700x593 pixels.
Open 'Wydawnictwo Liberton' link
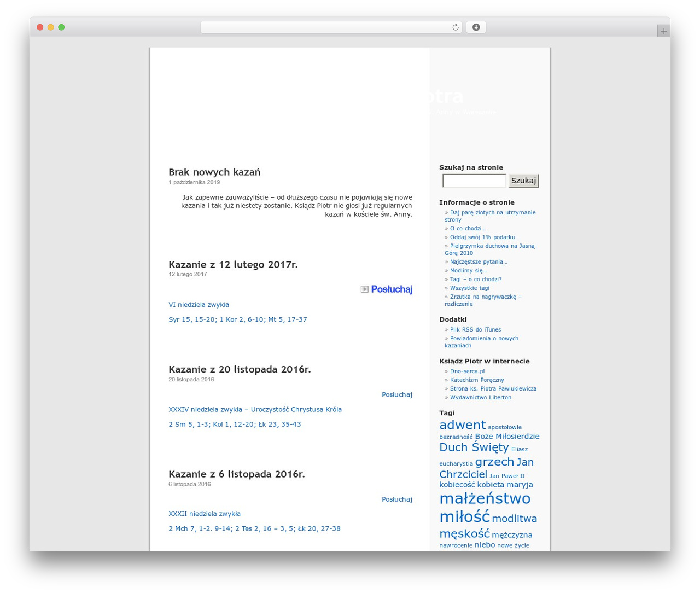click(x=481, y=398)
